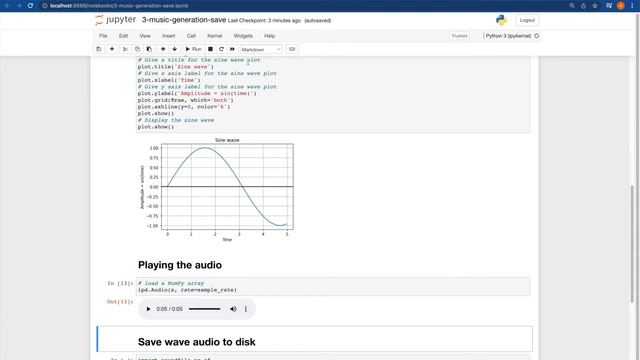Click the kernel idle circle indicator

click(536, 36)
